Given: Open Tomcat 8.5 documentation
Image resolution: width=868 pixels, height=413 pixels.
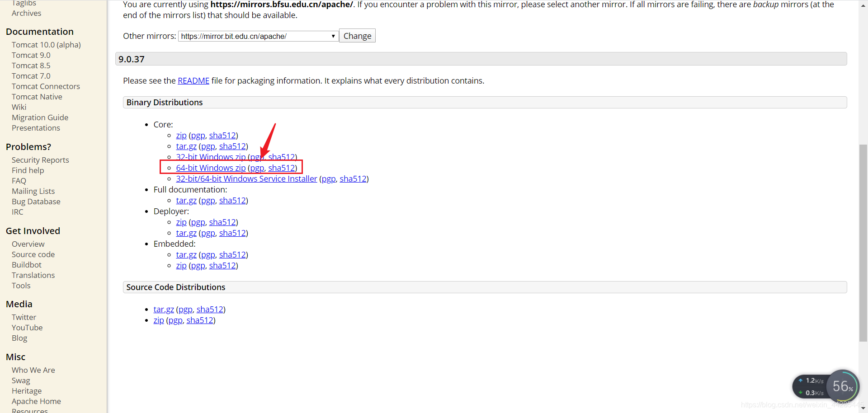Looking at the screenshot, I should tap(31, 66).
